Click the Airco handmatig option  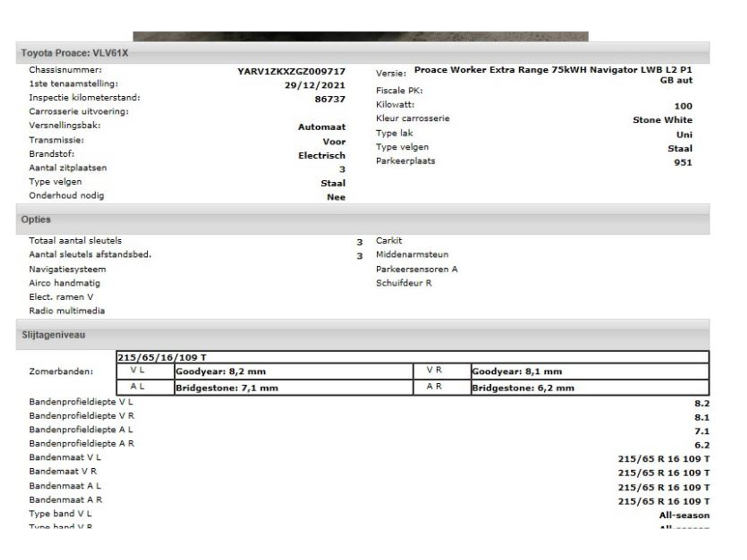(64, 283)
